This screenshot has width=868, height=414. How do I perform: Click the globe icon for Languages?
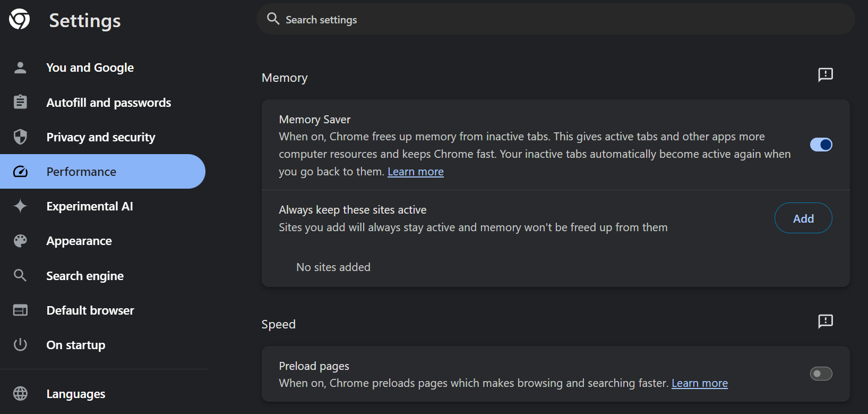coord(20,394)
